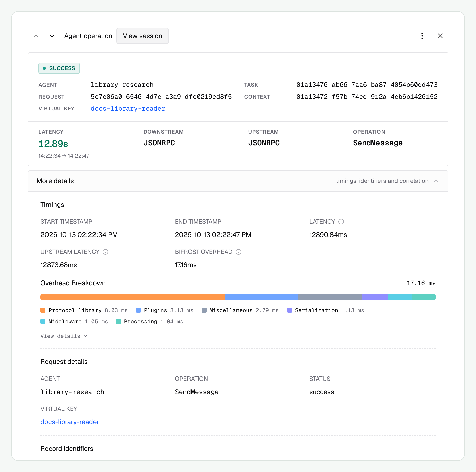This screenshot has width=476, height=472.
Task: Click the Serialization 1.13 ms legend entry
Action: (326, 310)
